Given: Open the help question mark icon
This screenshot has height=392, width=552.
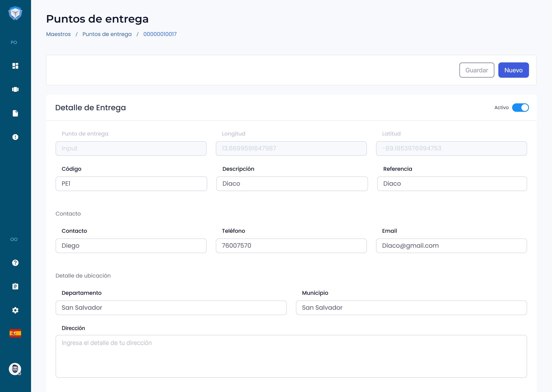Looking at the screenshot, I should 15,263.
